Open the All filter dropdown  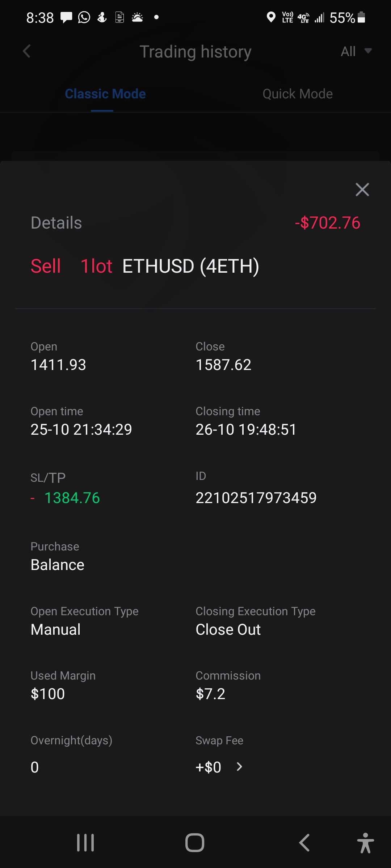[x=356, y=51]
